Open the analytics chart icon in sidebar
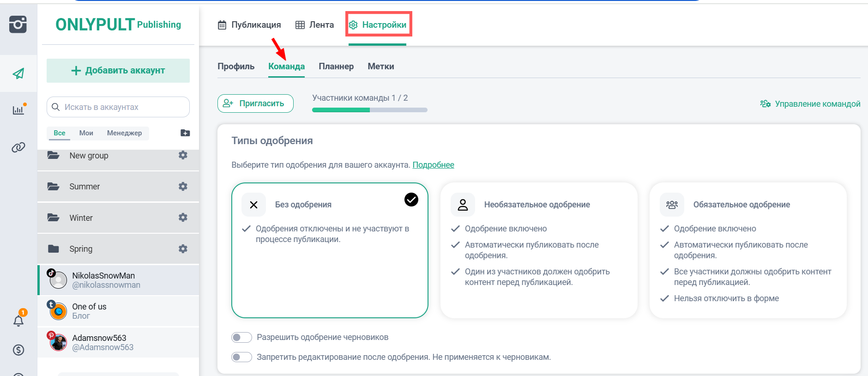Viewport: 868px width, 376px height. coord(18,110)
